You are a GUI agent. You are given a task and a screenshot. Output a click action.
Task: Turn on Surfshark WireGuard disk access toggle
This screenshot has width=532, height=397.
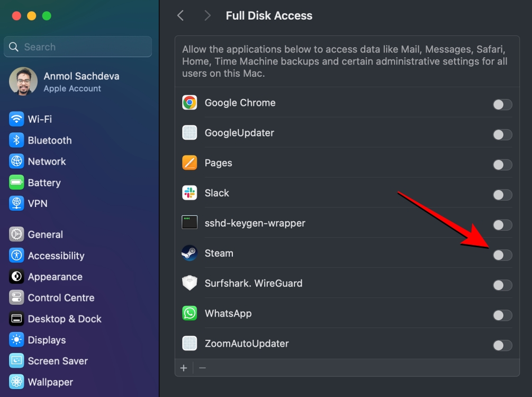tap(502, 285)
